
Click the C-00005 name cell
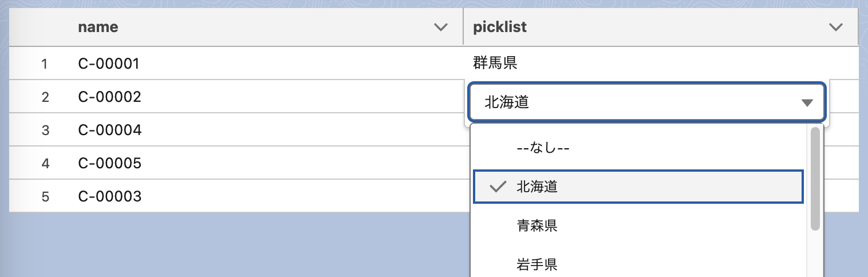[109, 164]
